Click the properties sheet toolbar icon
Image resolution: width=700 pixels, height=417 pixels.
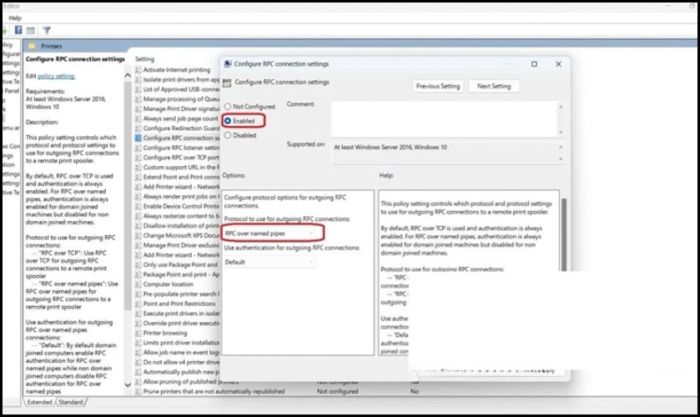[x=30, y=30]
